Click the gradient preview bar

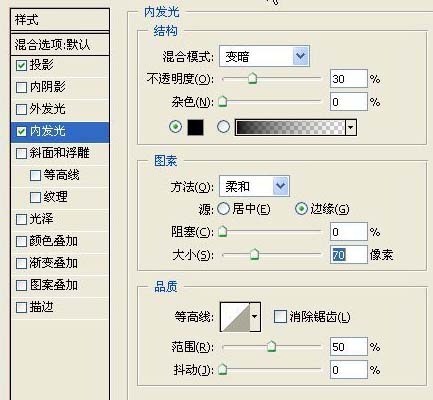pos(290,127)
